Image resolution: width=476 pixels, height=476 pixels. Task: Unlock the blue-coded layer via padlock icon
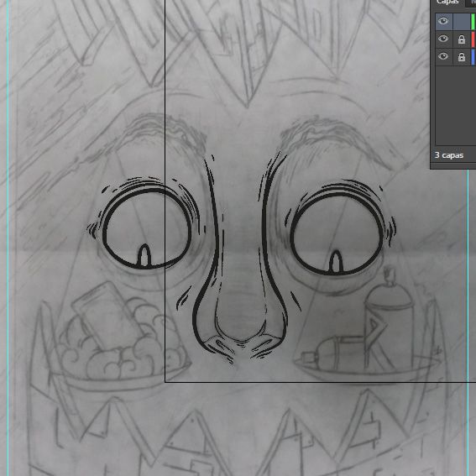(x=462, y=57)
